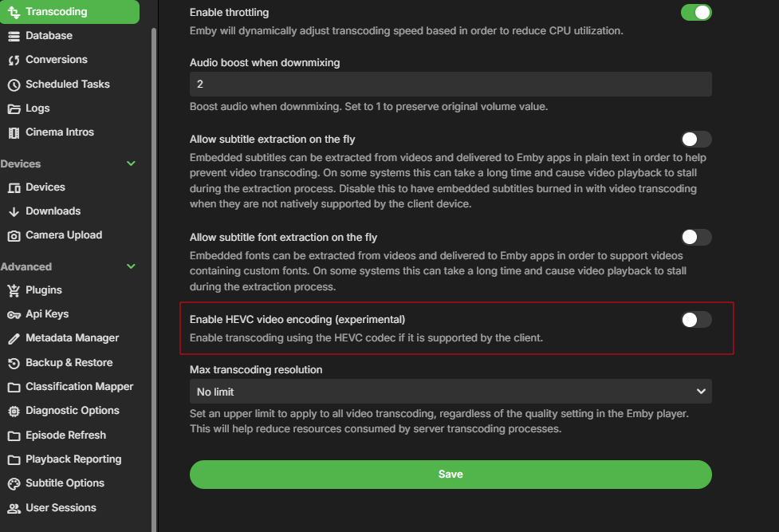Screen dimensions: 779x532
Task: Click the green Save button
Action: [x=450, y=474]
